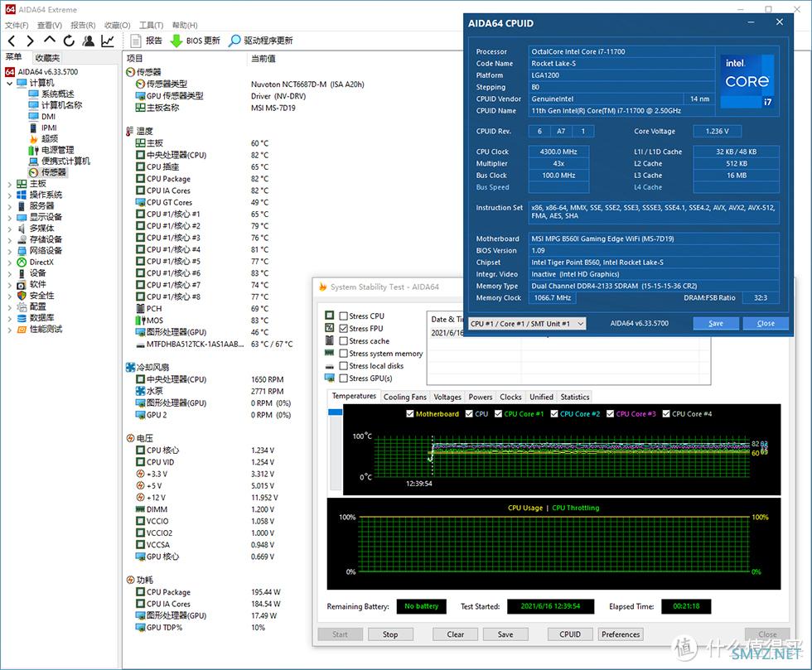Click Save in the AIDA64 CPUID window

pyautogui.click(x=716, y=324)
